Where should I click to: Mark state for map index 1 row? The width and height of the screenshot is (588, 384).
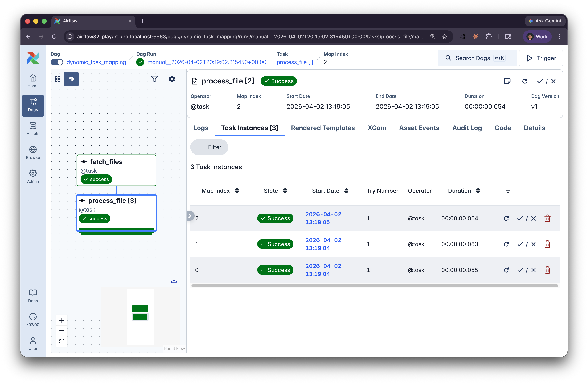click(527, 244)
